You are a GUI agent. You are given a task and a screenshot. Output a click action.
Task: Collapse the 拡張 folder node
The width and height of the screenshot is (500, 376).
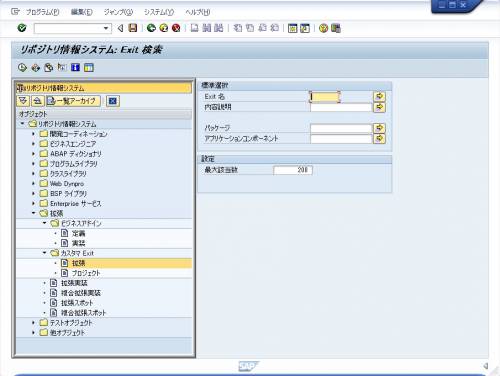(x=33, y=213)
